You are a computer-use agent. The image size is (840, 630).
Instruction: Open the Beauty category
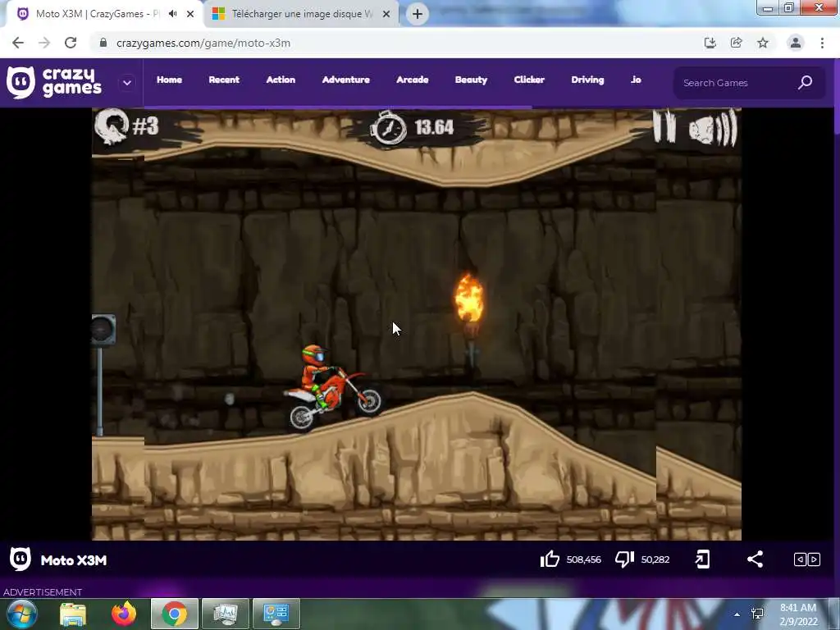coord(471,80)
